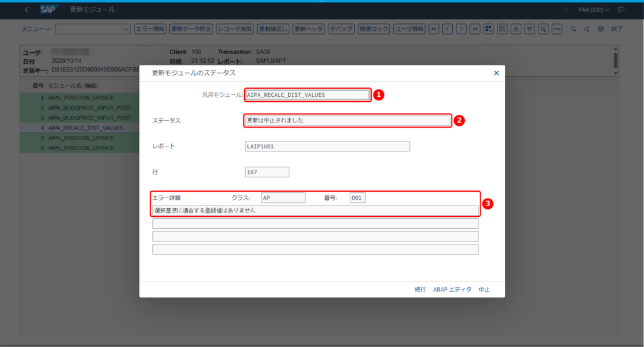Click 終了 in the toolbar
Screen dimensions: 644x347
[x=617, y=29]
